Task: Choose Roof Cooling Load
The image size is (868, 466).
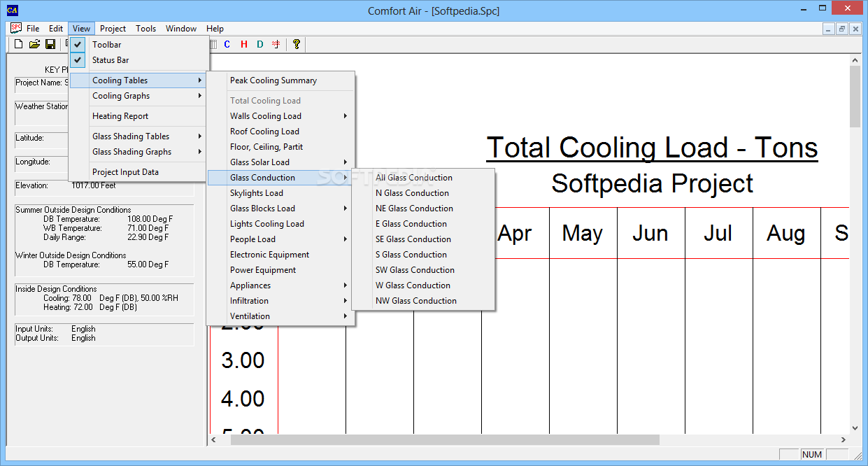Action: click(280, 132)
